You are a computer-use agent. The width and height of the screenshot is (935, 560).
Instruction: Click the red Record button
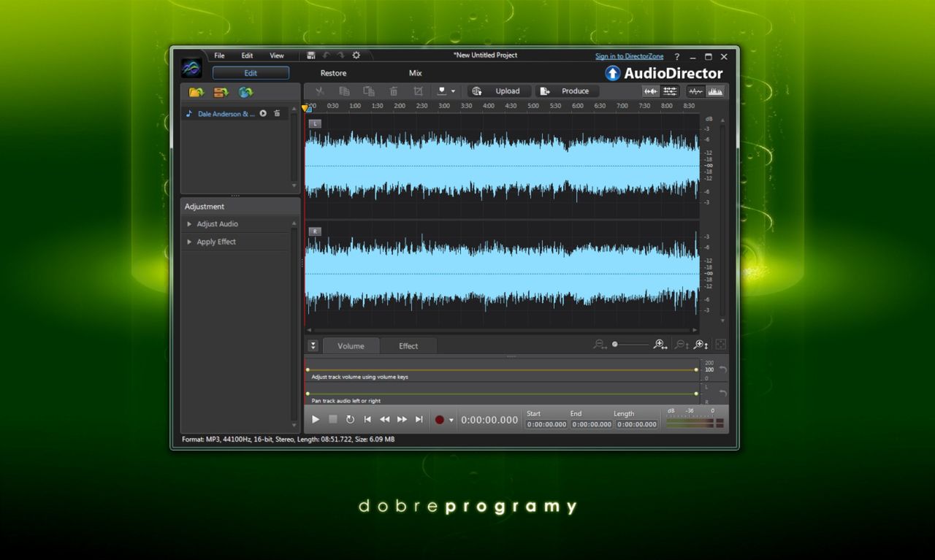440,420
